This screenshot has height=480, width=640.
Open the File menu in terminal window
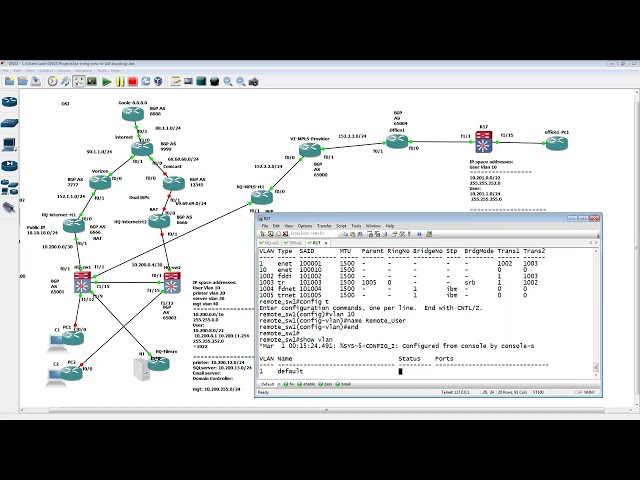(265, 226)
